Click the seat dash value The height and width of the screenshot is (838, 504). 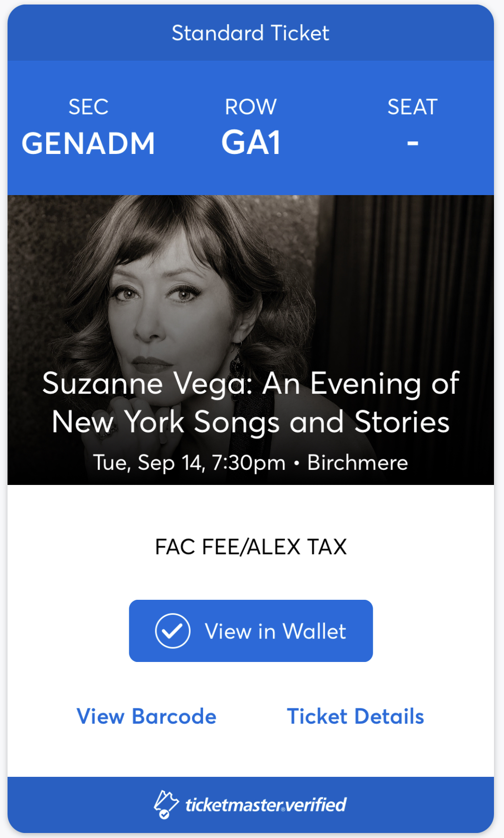point(413,143)
